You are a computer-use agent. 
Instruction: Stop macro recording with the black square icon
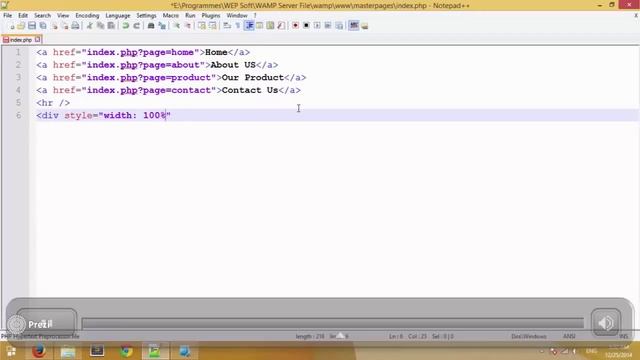tap(306, 26)
